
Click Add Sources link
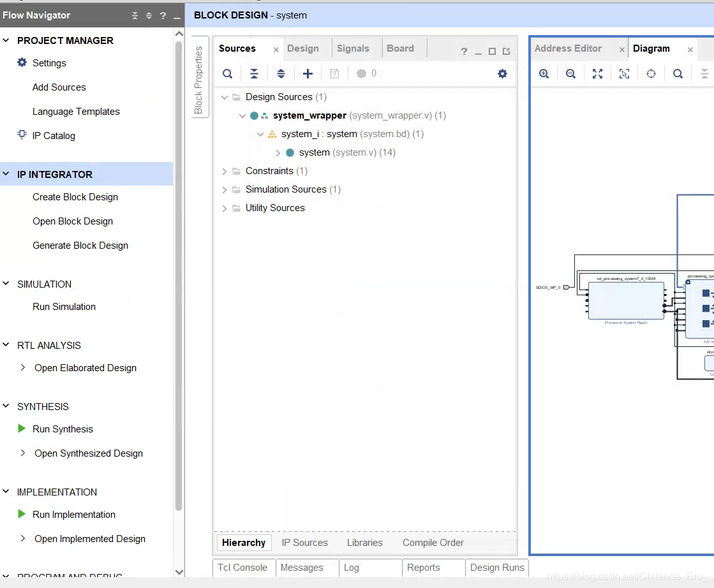coord(59,87)
